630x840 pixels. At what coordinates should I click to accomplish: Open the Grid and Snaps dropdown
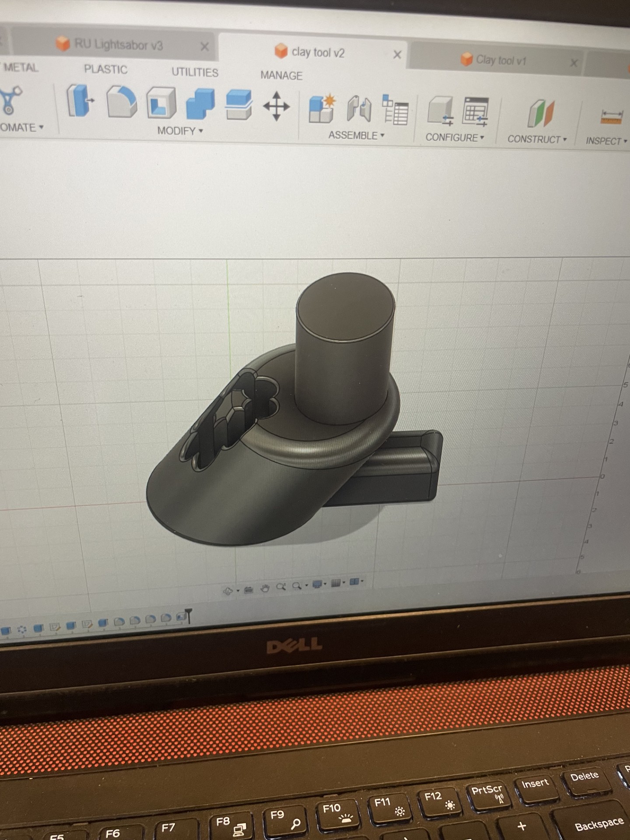point(338,583)
